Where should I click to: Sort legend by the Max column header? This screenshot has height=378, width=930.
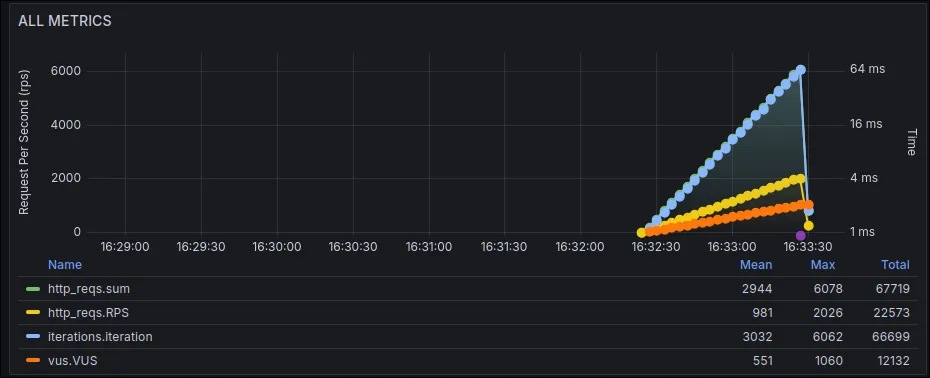[823, 265]
